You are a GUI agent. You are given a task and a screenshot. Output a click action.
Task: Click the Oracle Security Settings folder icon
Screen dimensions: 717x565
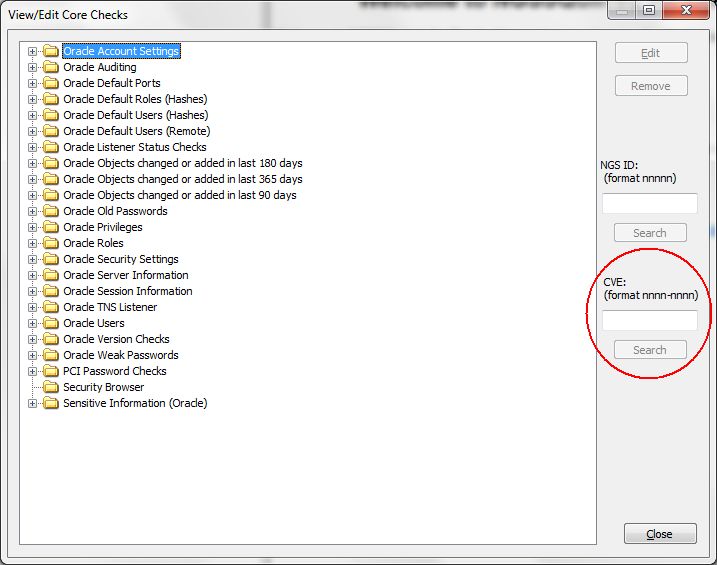pos(51,259)
